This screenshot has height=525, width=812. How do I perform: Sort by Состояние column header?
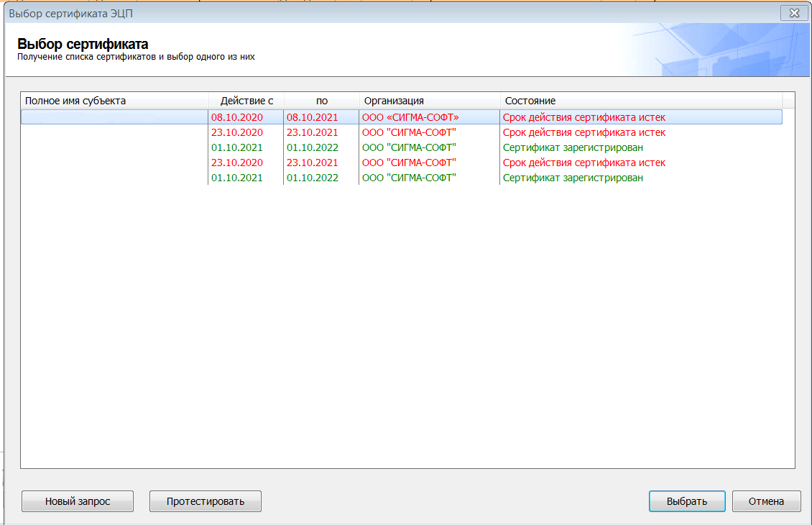(x=641, y=101)
